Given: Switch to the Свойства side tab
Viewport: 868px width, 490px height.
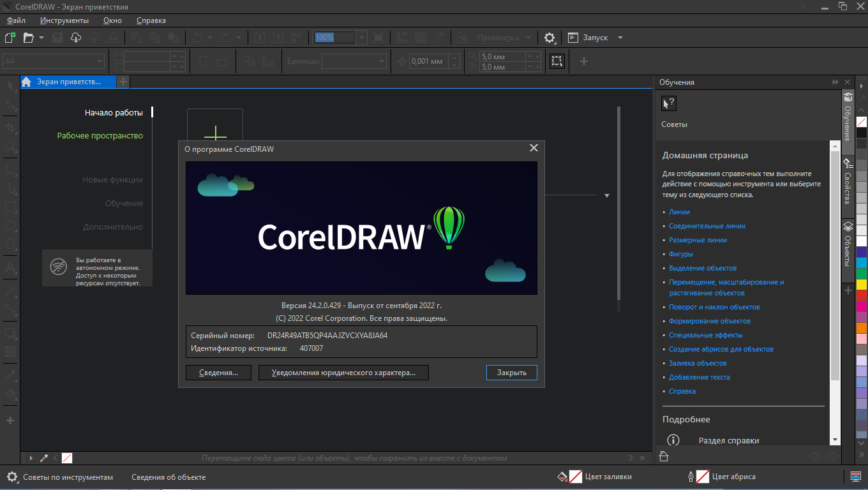Looking at the screenshot, I should (848, 182).
